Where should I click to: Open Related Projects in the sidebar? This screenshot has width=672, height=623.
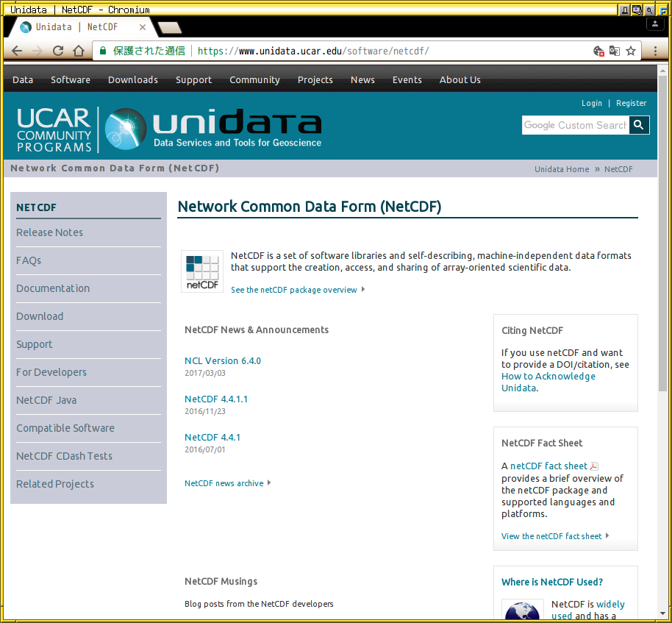pos(55,484)
